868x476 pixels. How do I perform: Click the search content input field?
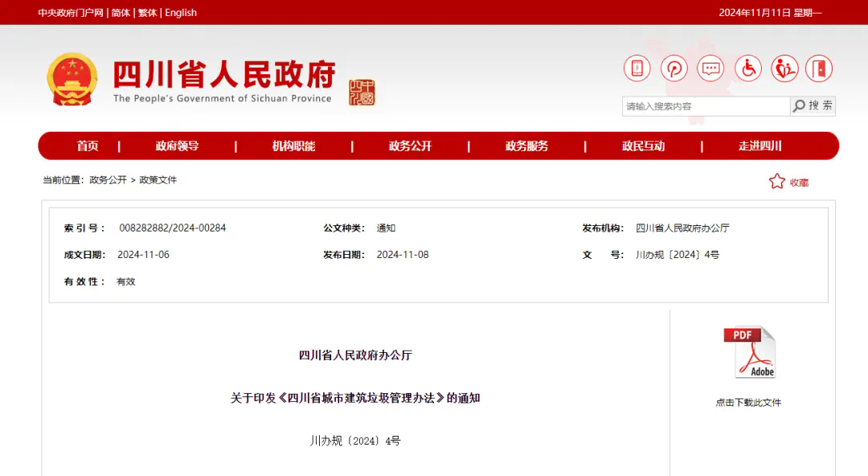point(706,106)
